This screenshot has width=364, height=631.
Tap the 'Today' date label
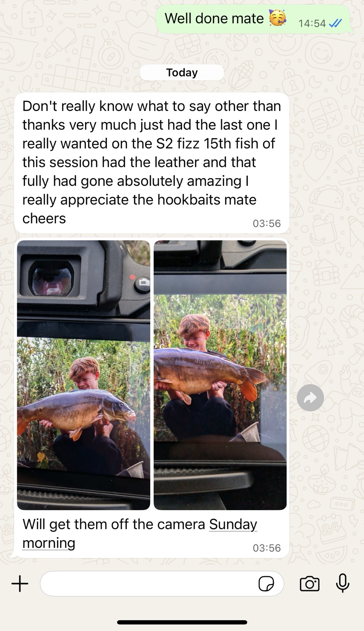[182, 72]
